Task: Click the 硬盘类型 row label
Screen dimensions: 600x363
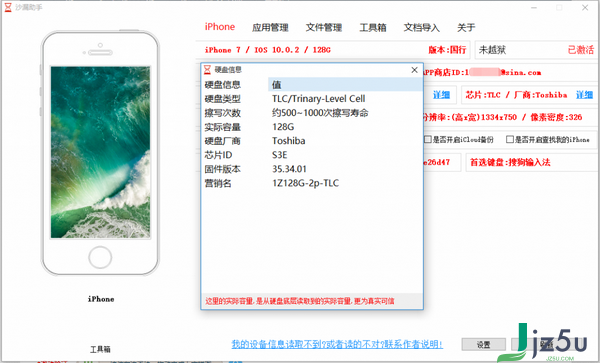Action: pos(222,99)
